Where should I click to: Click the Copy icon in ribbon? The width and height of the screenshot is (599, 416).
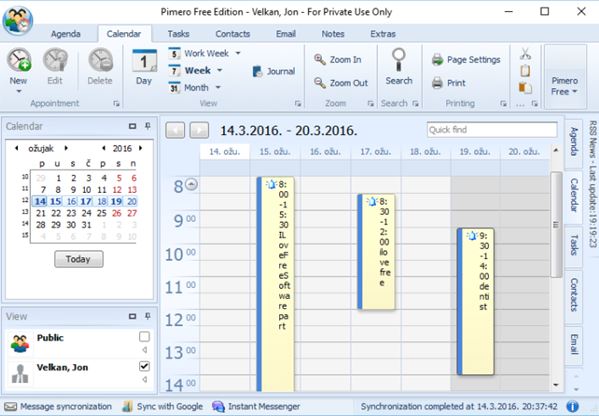pyautogui.click(x=526, y=71)
